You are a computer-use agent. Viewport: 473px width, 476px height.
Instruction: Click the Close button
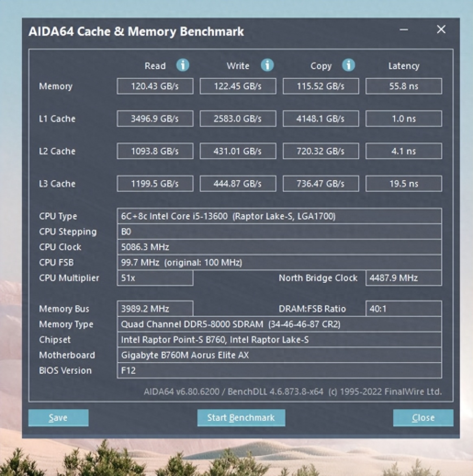tap(423, 418)
